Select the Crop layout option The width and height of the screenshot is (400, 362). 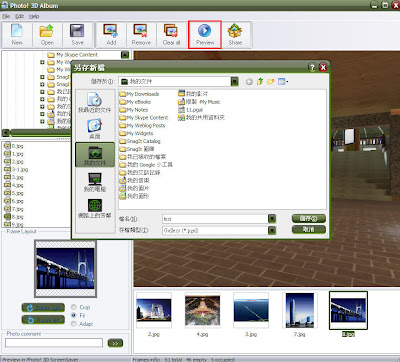[74, 307]
